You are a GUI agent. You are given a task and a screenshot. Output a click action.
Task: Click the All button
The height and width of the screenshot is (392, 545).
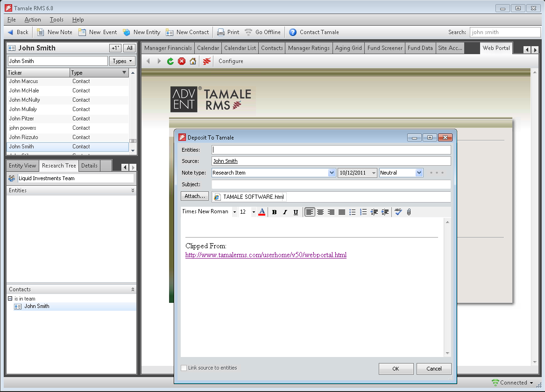129,48
